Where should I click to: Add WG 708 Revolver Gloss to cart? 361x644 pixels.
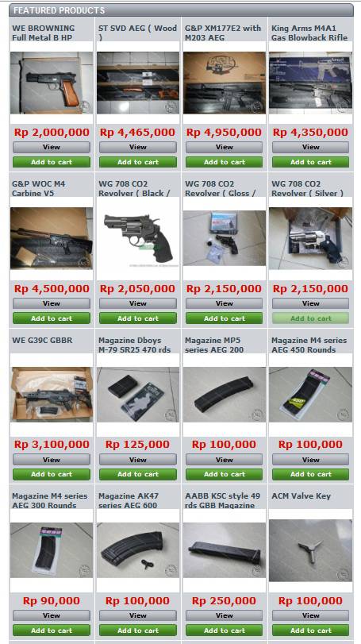pos(224,318)
